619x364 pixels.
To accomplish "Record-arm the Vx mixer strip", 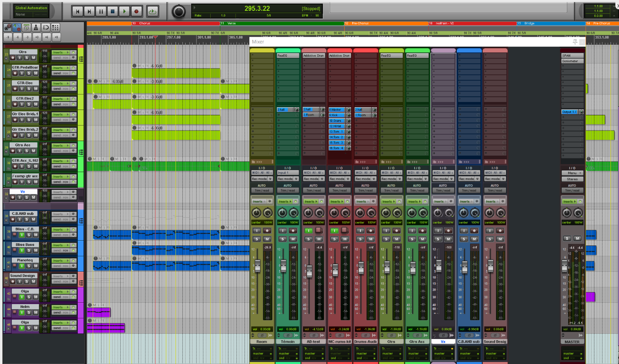I will click(x=449, y=231).
